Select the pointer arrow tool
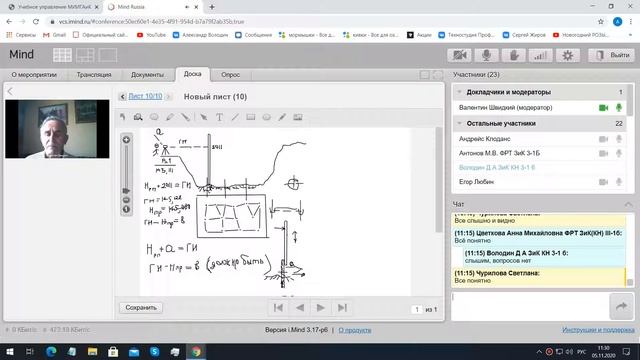This screenshot has width=640, height=360. pyautogui.click(x=203, y=117)
